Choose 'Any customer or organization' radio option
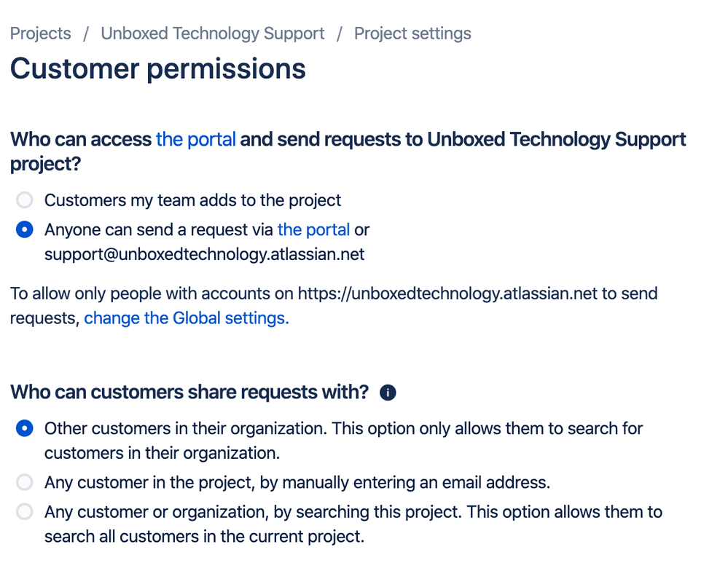Screen dimensions: 728x563 (25, 511)
